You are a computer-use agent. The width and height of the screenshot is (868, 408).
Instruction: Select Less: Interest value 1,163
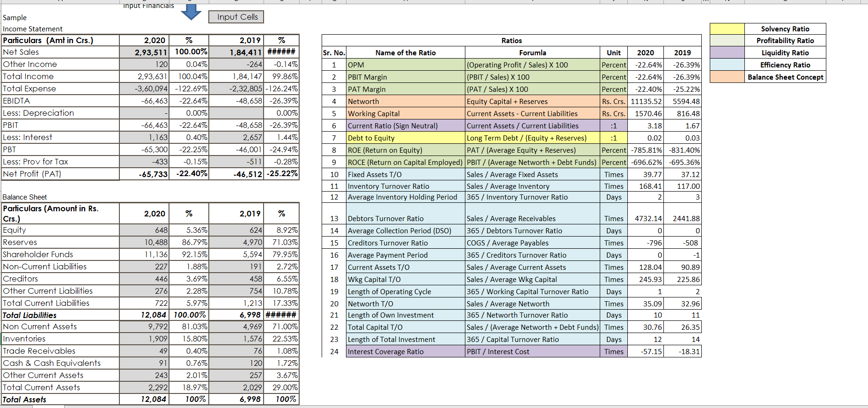pos(144,137)
